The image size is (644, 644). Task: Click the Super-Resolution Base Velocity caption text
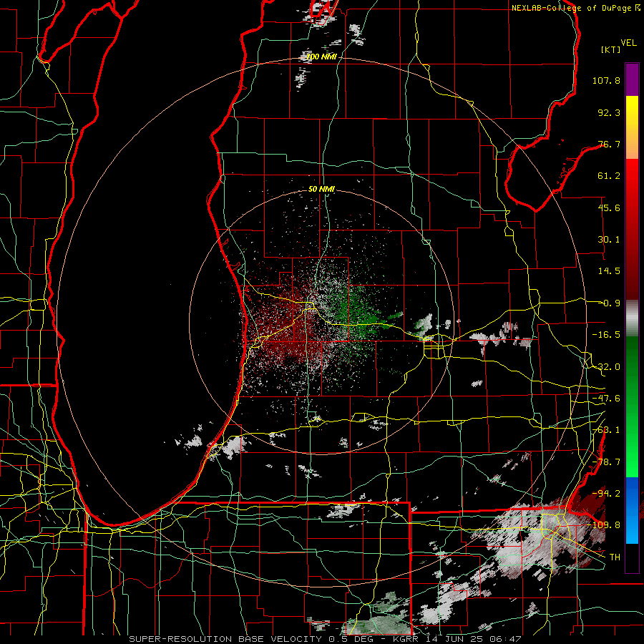click(325, 639)
